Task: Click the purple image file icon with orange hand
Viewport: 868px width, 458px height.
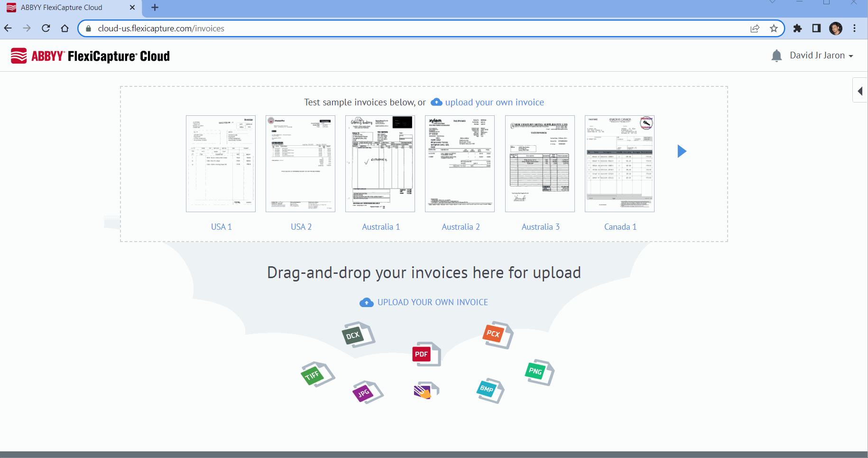Action: click(x=426, y=391)
